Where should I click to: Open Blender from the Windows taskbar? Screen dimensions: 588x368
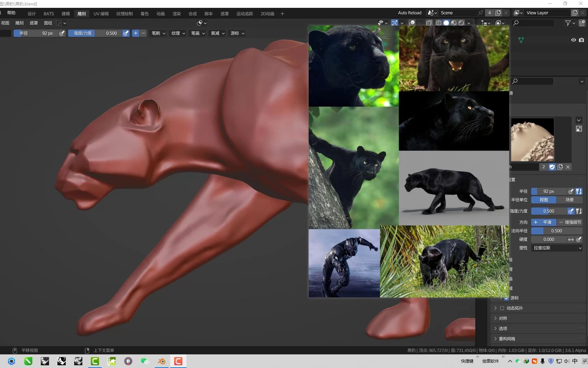(x=162, y=361)
